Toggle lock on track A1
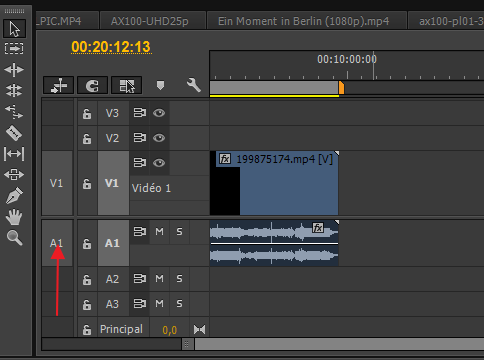 click(x=87, y=244)
